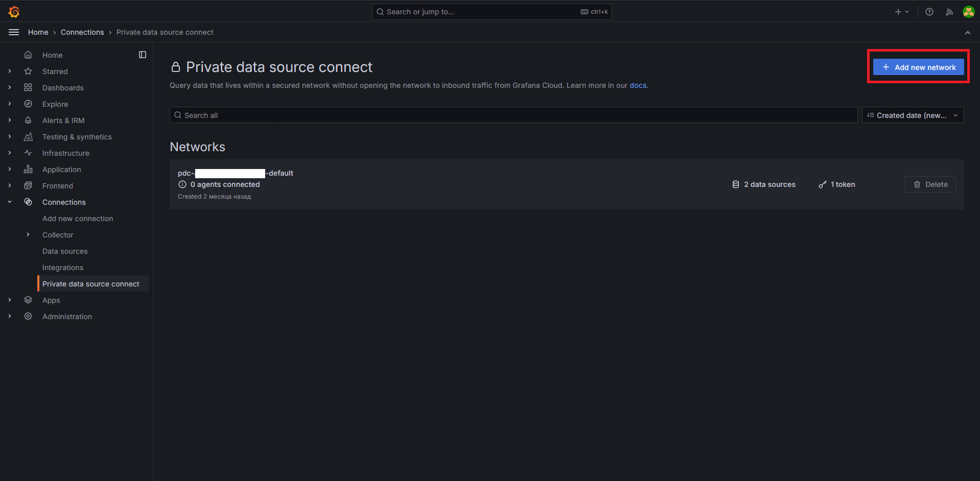
Task: Dock or undock the sidebar menu
Action: 143,55
